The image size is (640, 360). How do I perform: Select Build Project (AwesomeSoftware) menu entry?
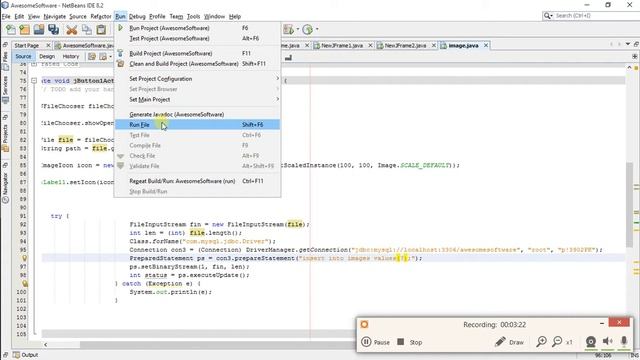198,53
